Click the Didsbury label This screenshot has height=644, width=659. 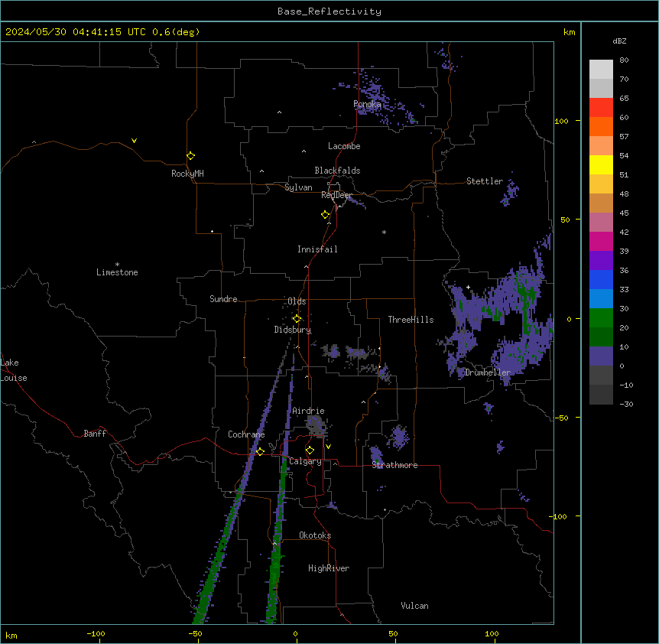tap(292, 330)
